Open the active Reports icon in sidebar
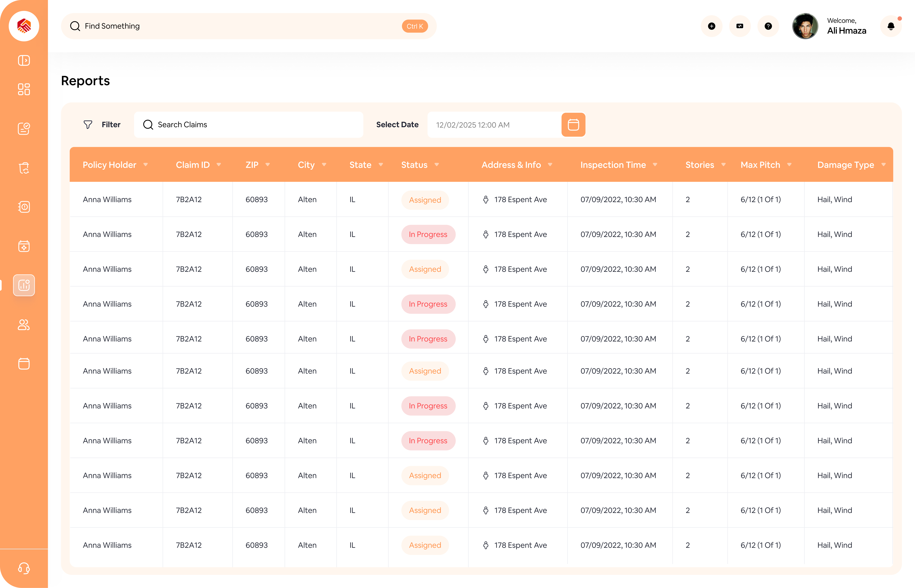The width and height of the screenshot is (915, 588). tap(24, 285)
